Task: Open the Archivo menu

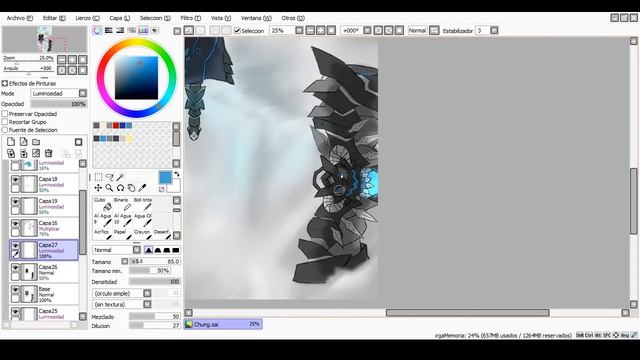Action: pos(20,18)
